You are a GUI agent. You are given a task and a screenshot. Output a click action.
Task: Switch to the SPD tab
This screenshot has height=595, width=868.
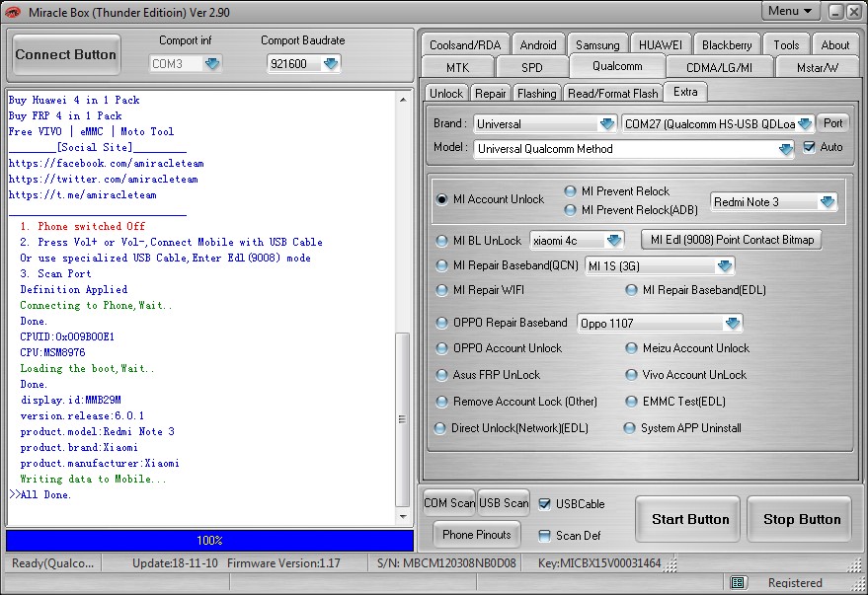(532, 67)
